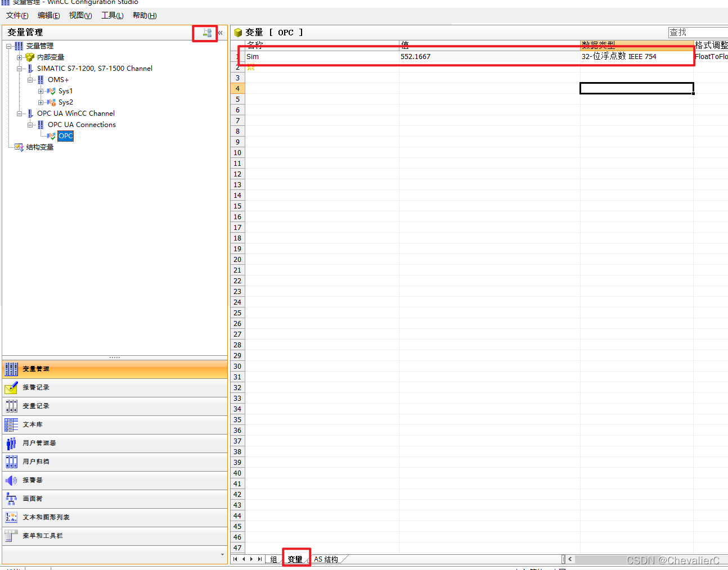Collapse the OPC UA WinCC Channel node
Image resolution: width=728 pixels, height=570 pixels.
pos(19,114)
